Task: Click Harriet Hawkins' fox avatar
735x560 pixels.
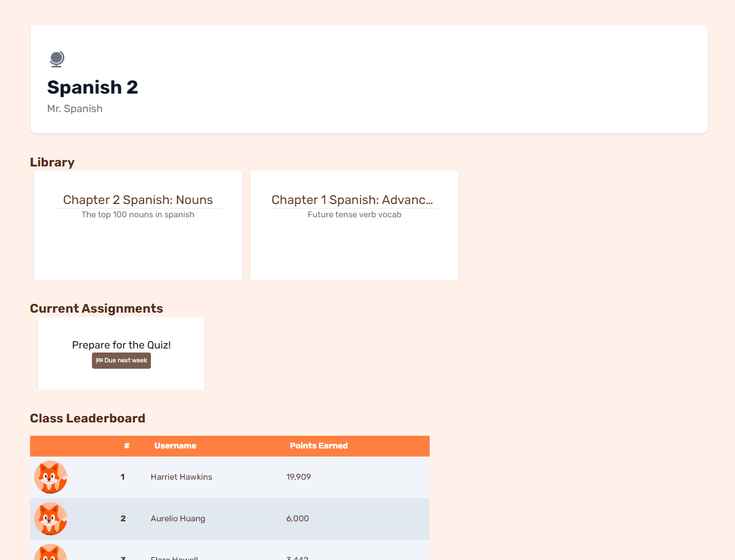Action: click(51, 477)
